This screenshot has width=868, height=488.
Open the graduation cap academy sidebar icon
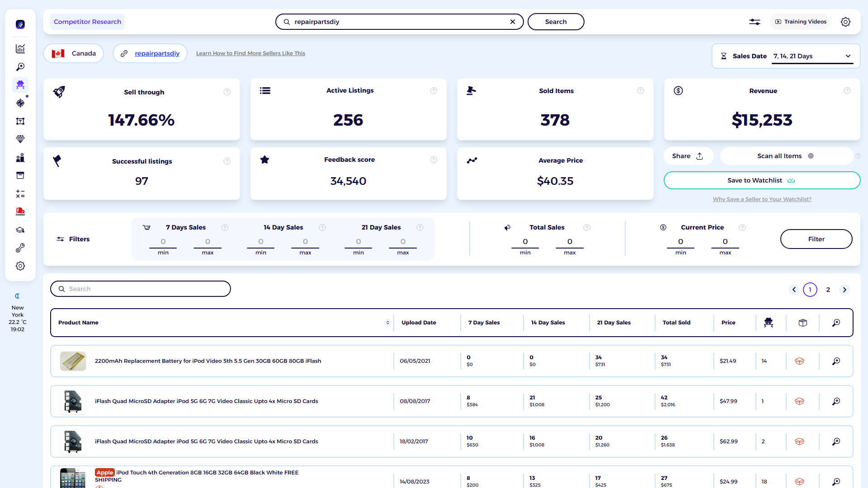(20, 230)
